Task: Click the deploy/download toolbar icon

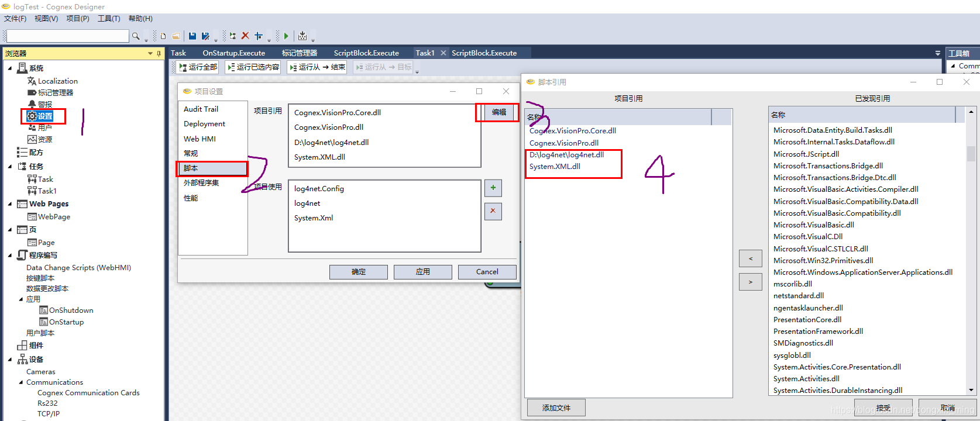Action: tap(302, 36)
